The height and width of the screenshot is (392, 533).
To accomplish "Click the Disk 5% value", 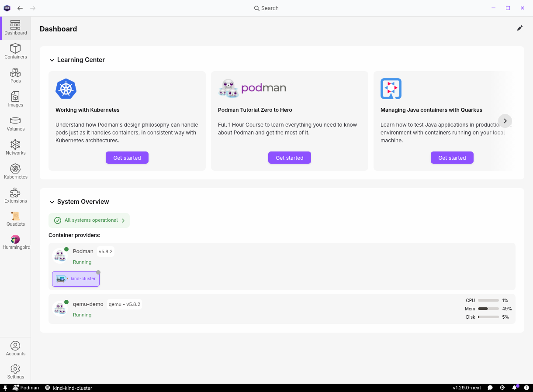I will (505, 317).
